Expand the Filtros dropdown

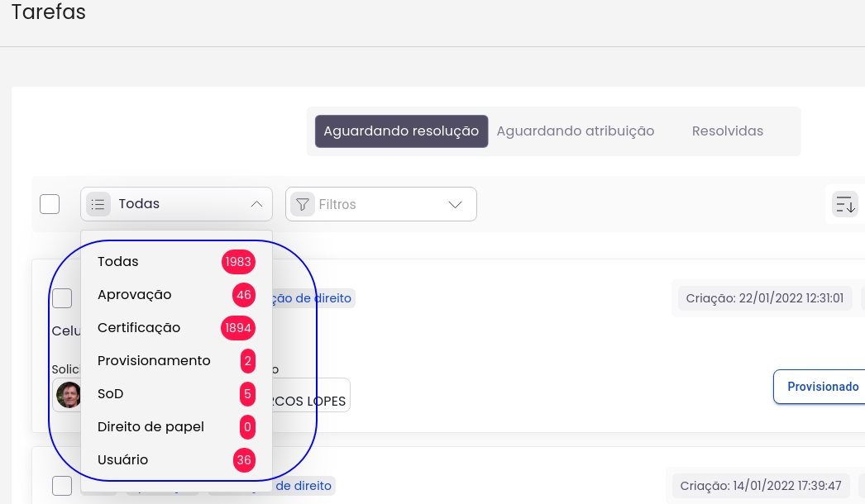coord(454,204)
